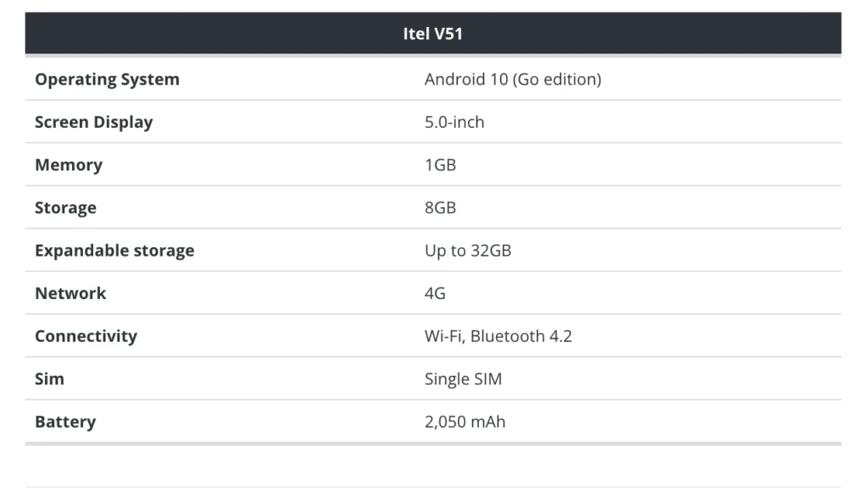Select the Expandable storage label
Screen dimensions: 868x492
114,251
